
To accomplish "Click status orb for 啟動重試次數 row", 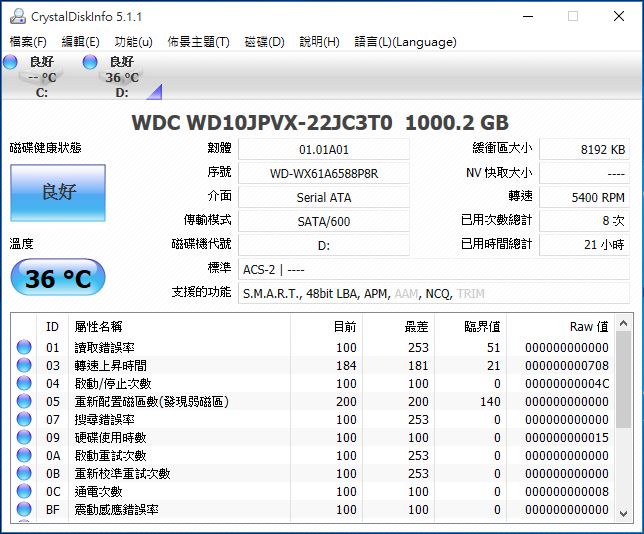I will [x=24, y=456].
